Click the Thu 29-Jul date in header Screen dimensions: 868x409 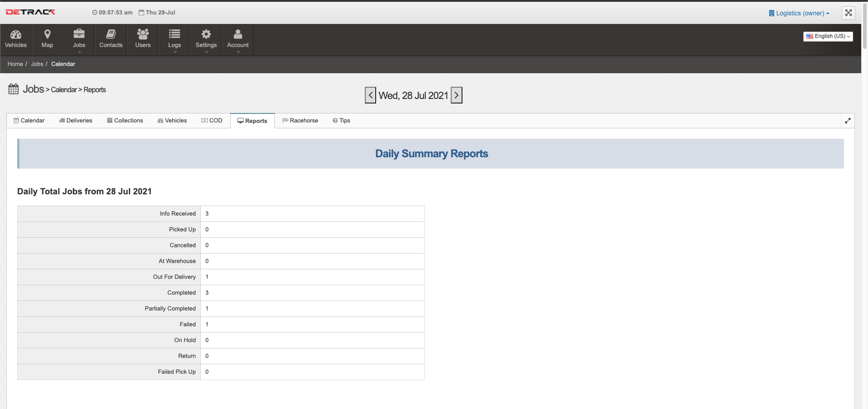coord(157,13)
